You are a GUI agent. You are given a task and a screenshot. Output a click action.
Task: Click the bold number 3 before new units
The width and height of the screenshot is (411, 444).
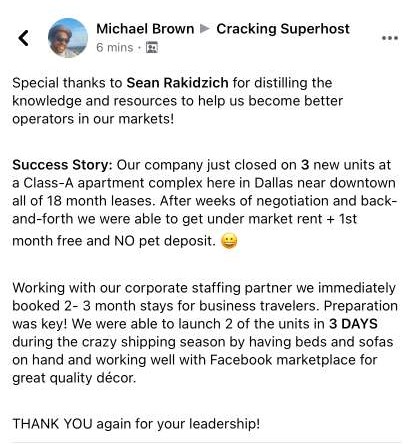pos(305,165)
